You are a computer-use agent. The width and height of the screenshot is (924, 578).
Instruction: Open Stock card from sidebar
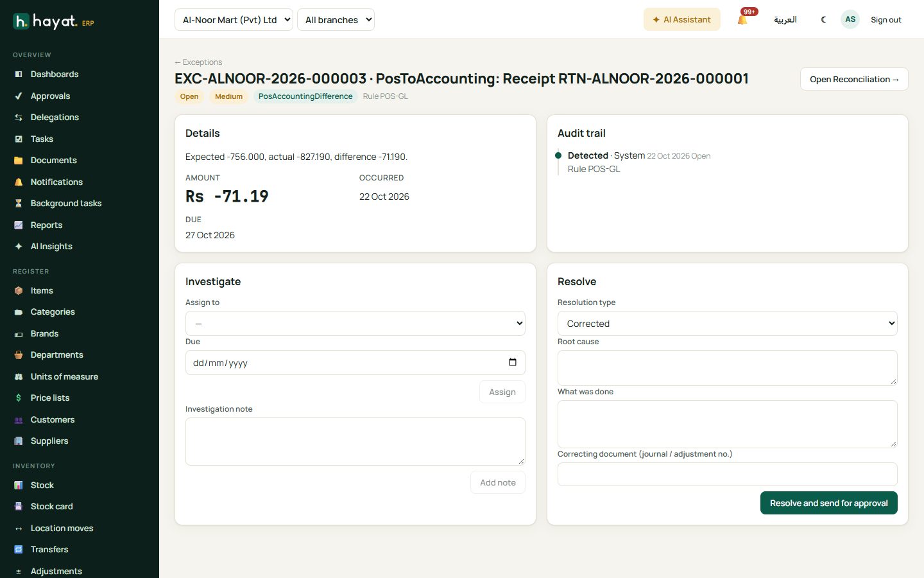click(x=52, y=507)
